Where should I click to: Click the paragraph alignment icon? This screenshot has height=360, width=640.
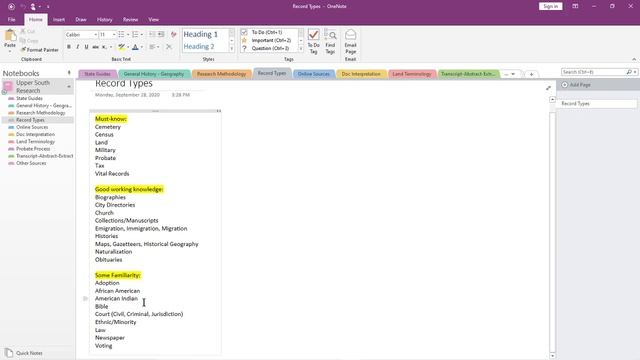[x=152, y=47]
